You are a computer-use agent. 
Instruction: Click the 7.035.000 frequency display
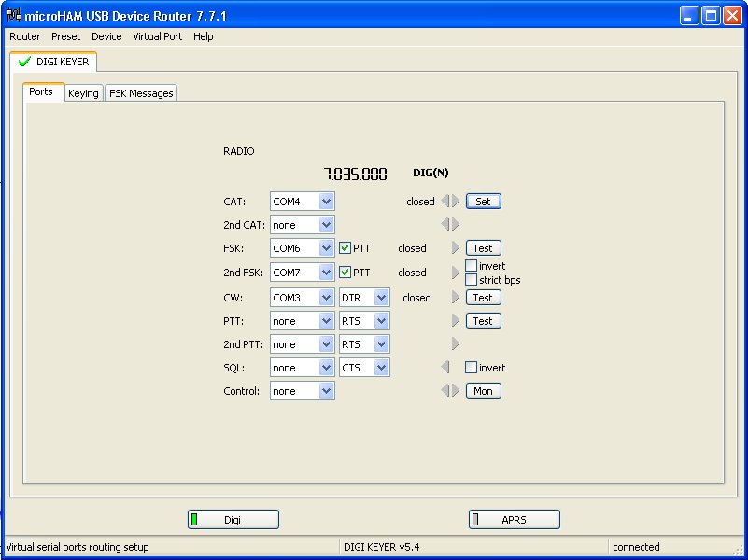(355, 175)
